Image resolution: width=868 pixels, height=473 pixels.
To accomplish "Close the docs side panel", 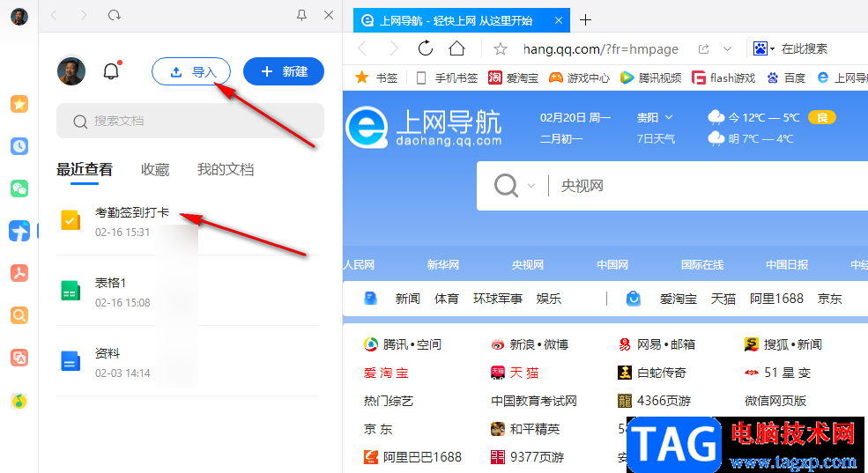I will (329, 16).
